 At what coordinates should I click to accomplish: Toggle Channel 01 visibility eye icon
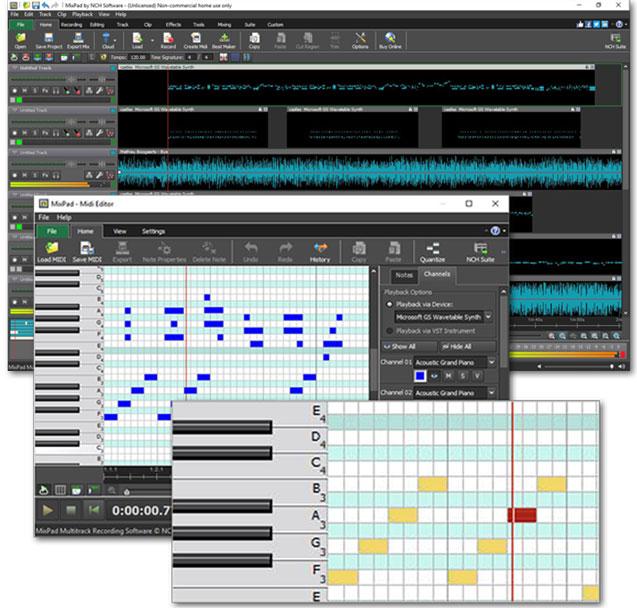pyautogui.click(x=434, y=376)
